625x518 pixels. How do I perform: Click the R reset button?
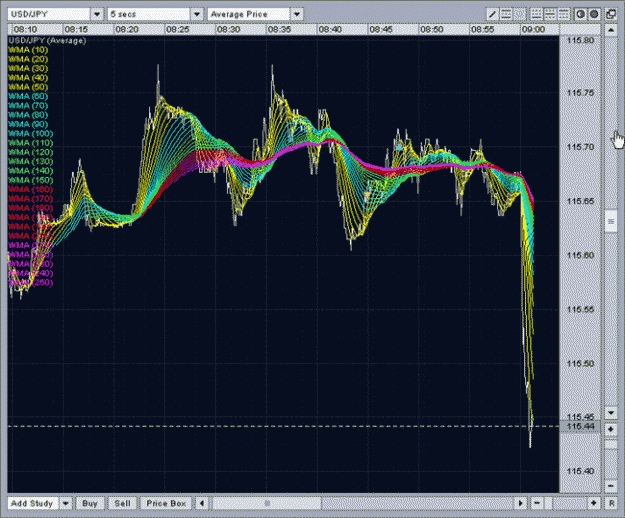(611, 503)
